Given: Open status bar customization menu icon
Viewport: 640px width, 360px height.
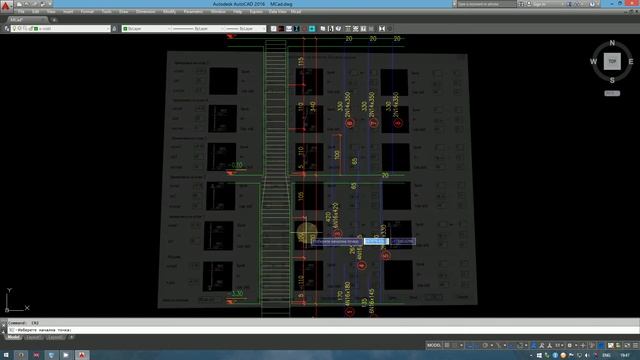Looking at the screenshot, I should 636,345.
